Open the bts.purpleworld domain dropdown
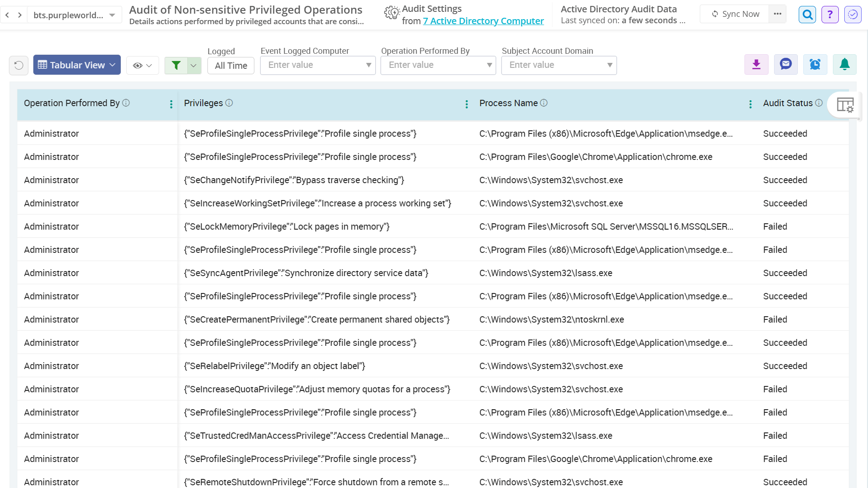868x488 pixels. [74, 15]
